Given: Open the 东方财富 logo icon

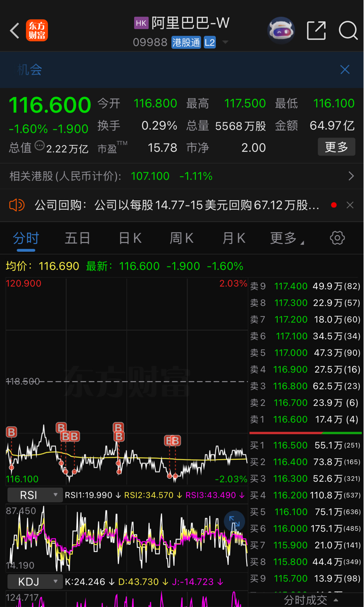Looking at the screenshot, I should (37, 31).
